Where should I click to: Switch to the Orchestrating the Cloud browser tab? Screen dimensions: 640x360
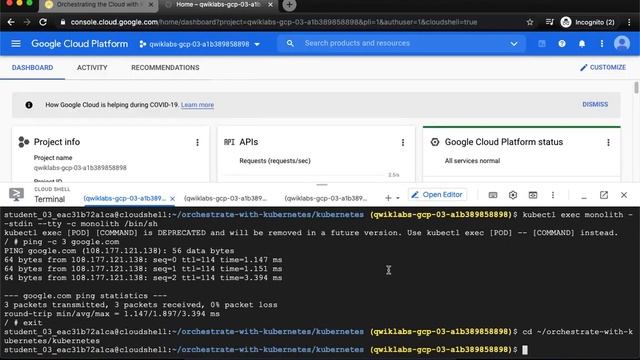tap(97, 5)
